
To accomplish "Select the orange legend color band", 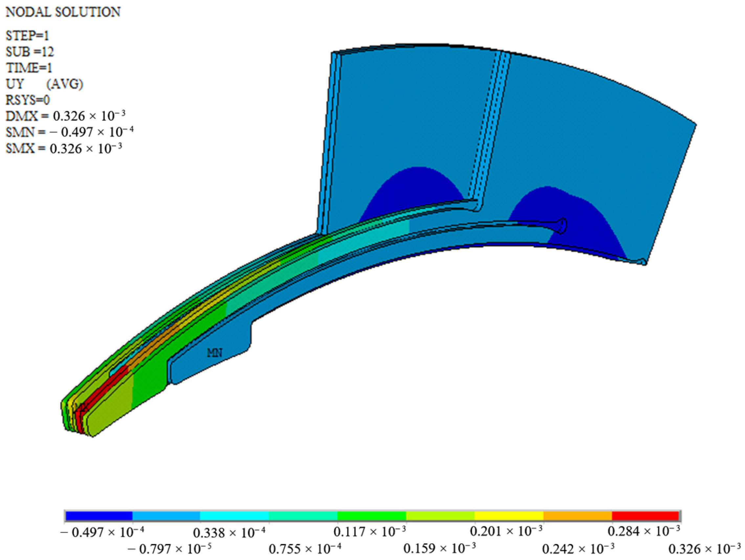I will tap(577, 516).
